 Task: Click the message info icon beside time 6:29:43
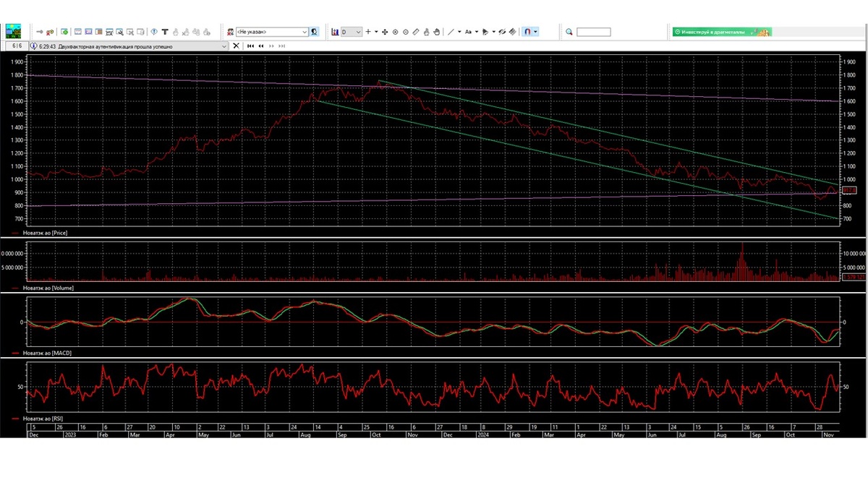tap(34, 46)
